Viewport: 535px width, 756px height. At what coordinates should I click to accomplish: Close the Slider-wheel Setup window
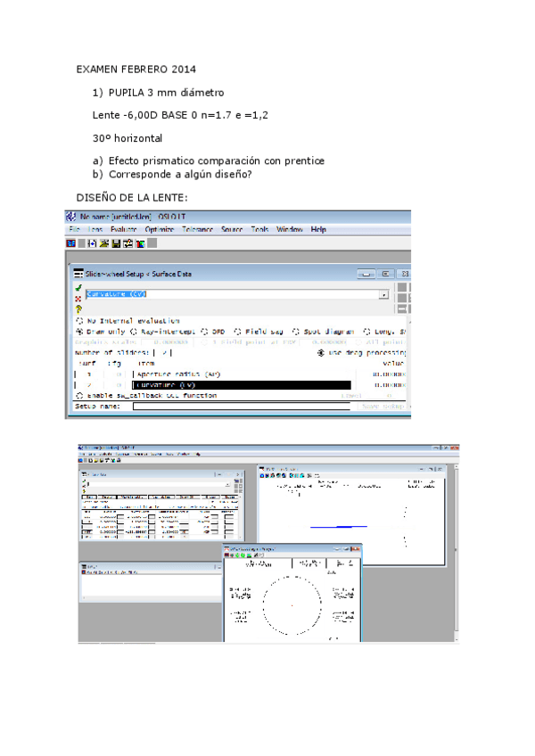coord(405,274)
